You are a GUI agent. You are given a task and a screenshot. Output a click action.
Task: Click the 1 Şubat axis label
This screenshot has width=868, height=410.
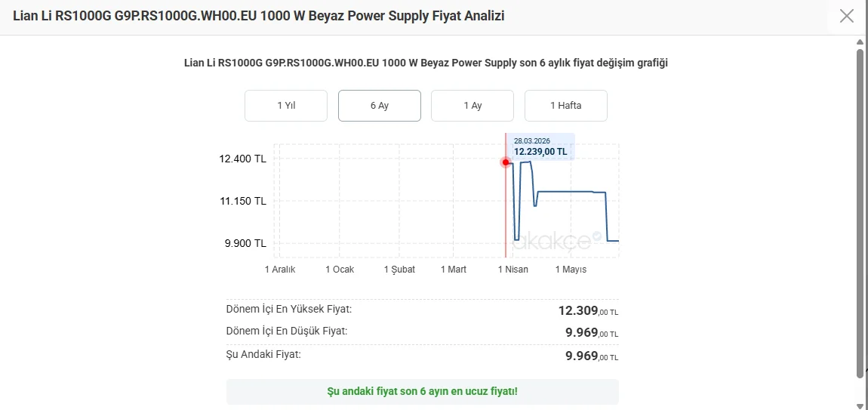point(400,270)
